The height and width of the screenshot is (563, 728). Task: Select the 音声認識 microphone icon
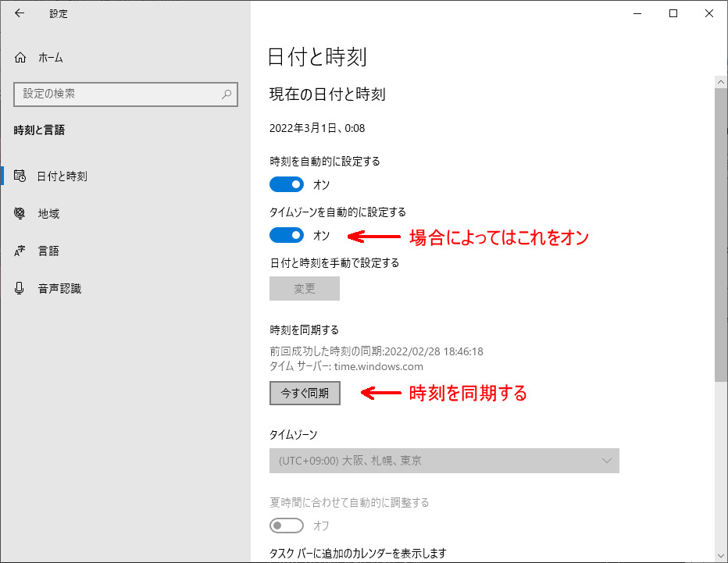coord(20,289)
